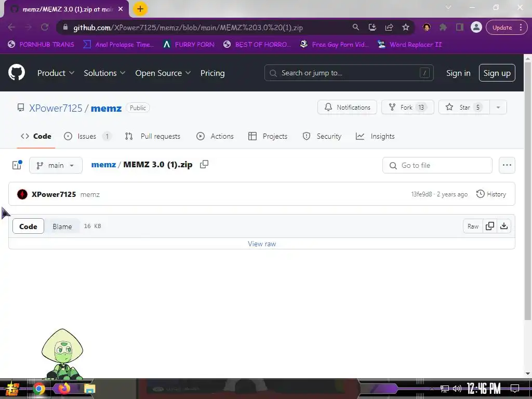Viewport: 532px width, 399px height.
Task: Click the install app icon in address bar
Action: coord(372,27)
